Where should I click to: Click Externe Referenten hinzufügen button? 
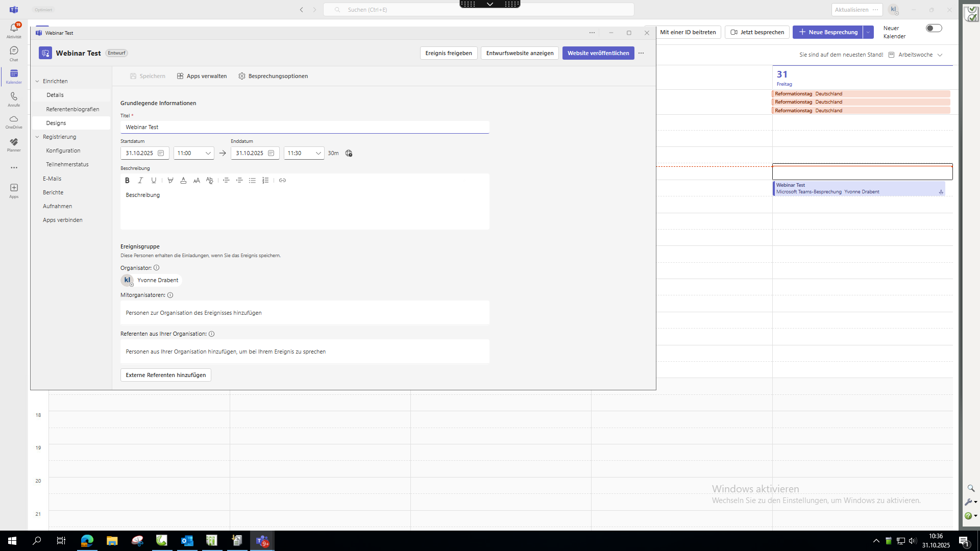click(165, 375)
